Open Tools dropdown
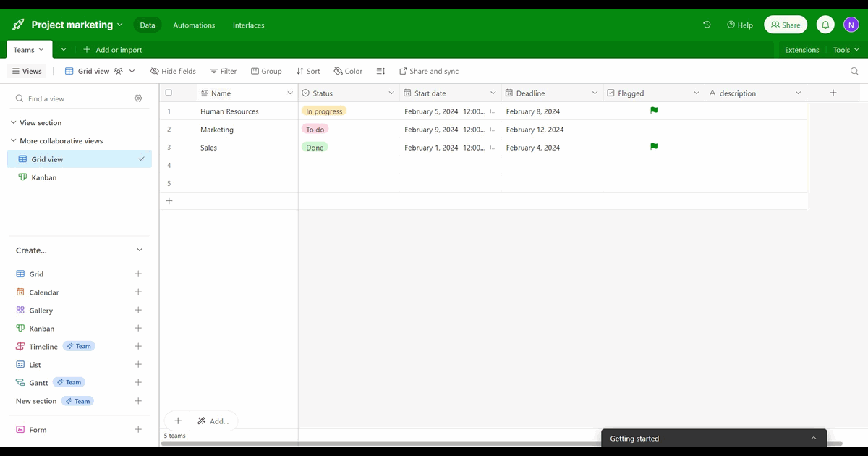The width and height of the screenshot is (868, 456). click(846, 50)
